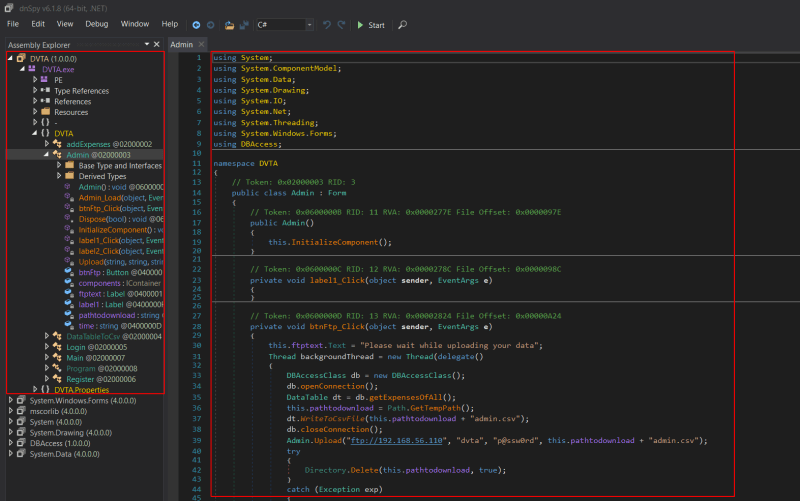Open the Assembly Explorer window options arrow
The width and height of the screenshot is (800, 501).
[147, 44]
